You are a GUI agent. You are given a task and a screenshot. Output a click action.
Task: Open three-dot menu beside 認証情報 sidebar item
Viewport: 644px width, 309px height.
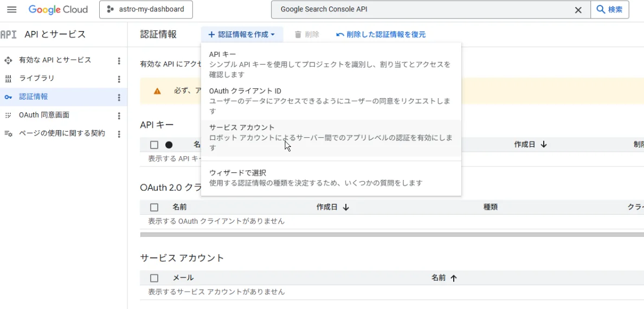point(119,98)
